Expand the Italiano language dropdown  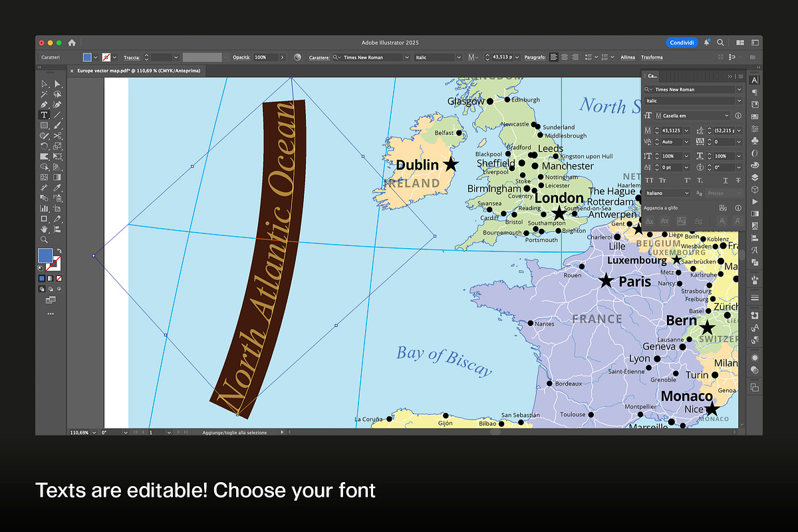668,194
